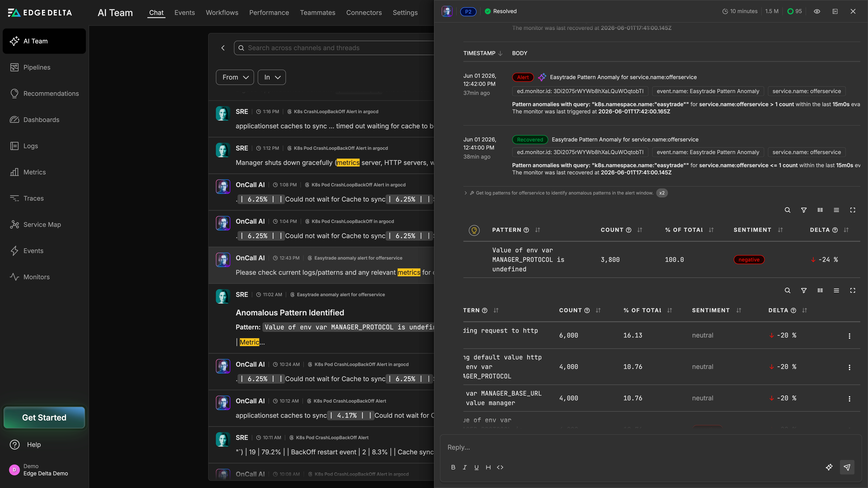
Task: Switch to the Workflows tab
Action: [x=222, y=13]
